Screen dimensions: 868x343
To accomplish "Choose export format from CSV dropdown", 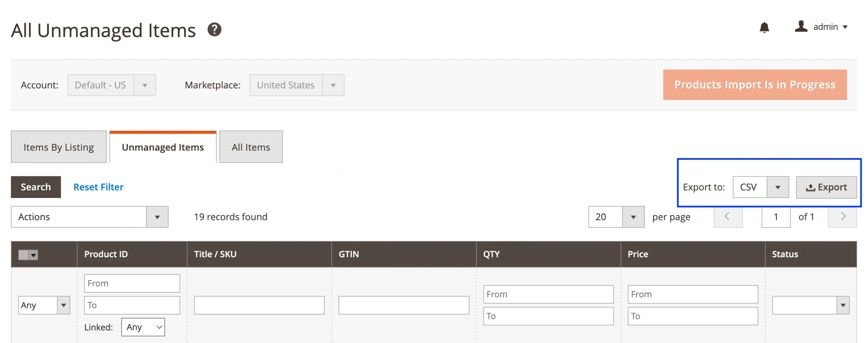I will point(760,187).
